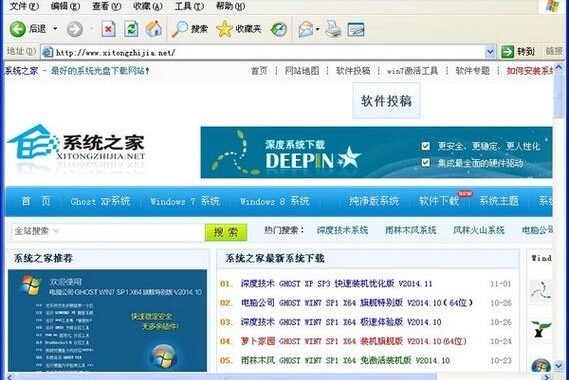Select the 系统主题 navigation tab
Image resolution: width=569 pixels, height=380 pixels.
click(x=499, y=201)
